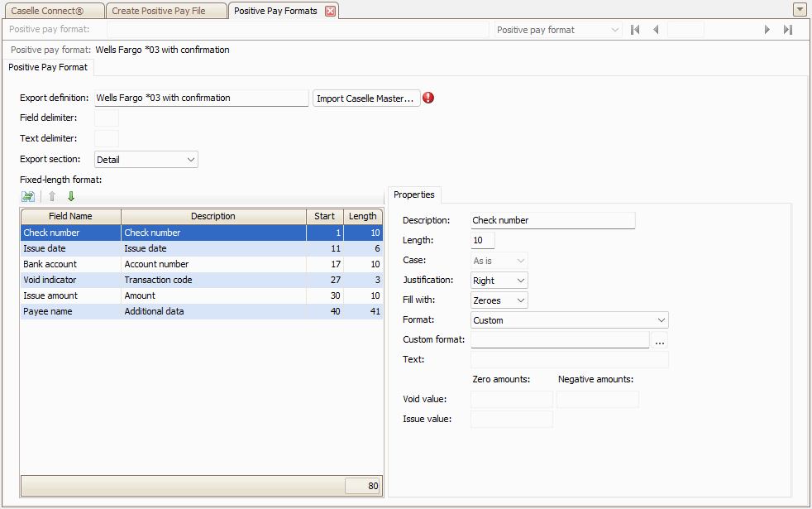Switch to Caselle Connect tab
Viewport: 812px width, 509px height.
point(54,11)
